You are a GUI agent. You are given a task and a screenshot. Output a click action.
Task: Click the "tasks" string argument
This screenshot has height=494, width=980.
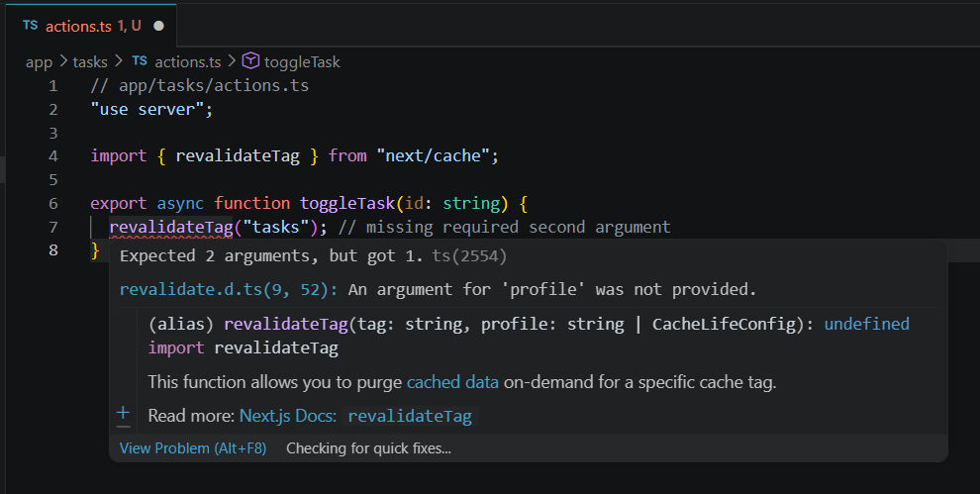click(275, 227)
